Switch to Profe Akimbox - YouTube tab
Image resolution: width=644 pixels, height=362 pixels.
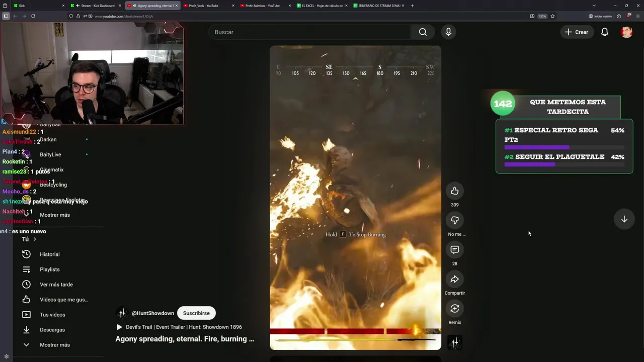click(266, 6)
